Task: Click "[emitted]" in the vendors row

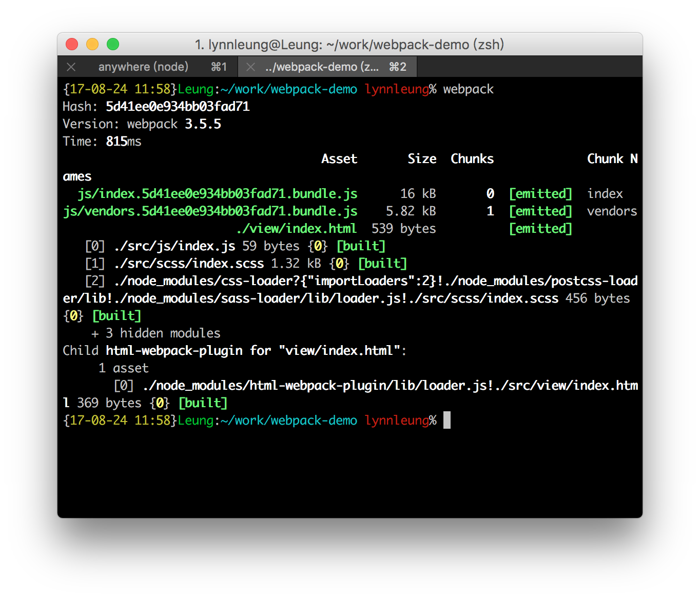Action: pos(540,211)
